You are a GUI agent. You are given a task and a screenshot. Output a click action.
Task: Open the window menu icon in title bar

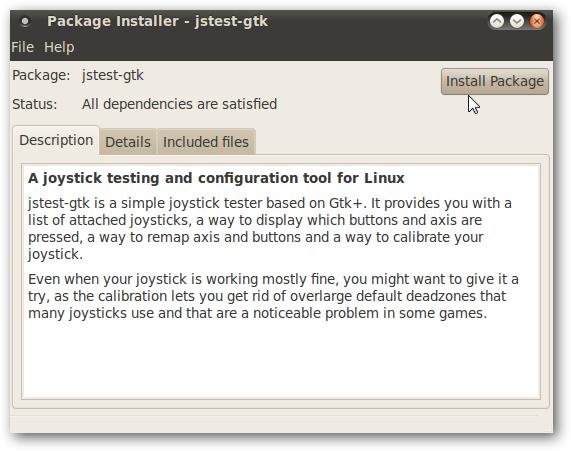point(25,21)
